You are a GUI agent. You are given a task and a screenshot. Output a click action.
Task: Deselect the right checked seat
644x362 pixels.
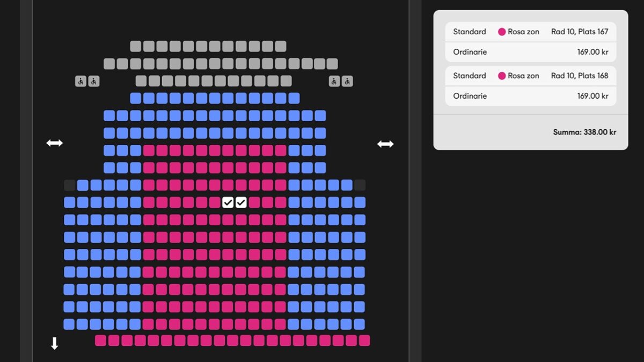click(x=241, y=202)
